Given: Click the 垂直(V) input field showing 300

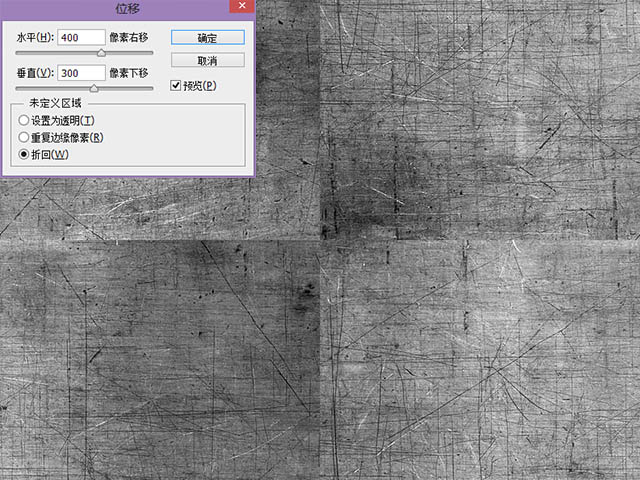Looking at the screenshot, I should (81, 73).
